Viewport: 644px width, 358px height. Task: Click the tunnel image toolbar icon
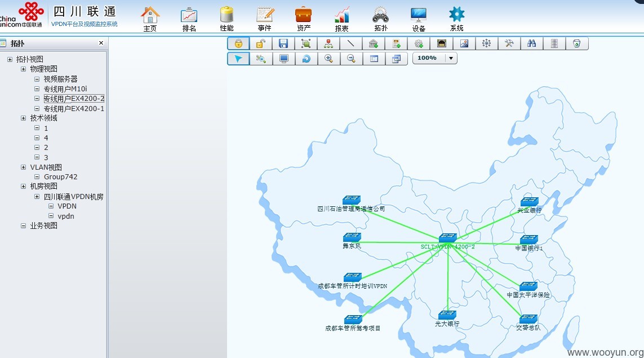point(442,43)
